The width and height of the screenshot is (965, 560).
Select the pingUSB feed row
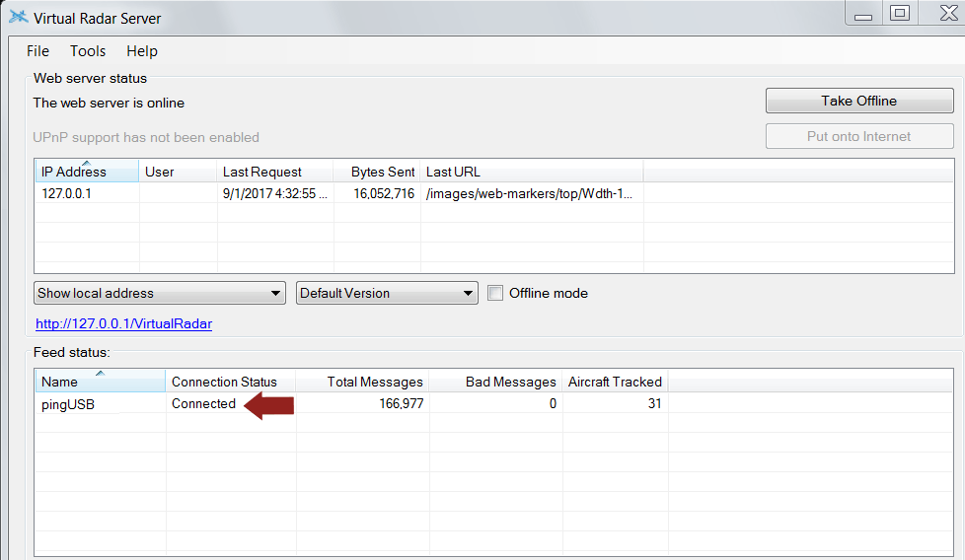click(x=494, y=404)
